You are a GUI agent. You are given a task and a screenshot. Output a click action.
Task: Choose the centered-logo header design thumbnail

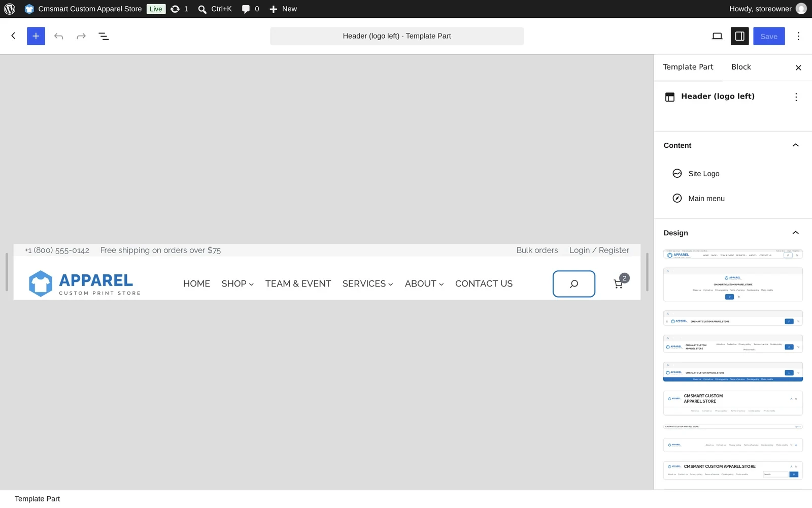tap(733, 284)
